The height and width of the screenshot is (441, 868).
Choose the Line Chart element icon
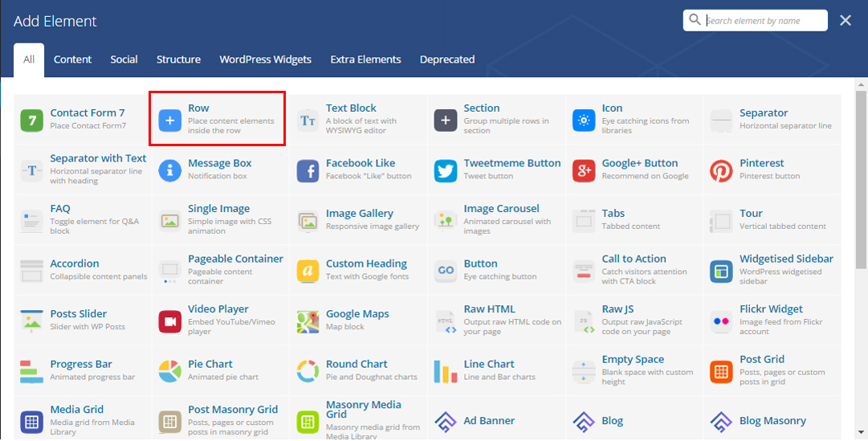(x=446, y=372)
